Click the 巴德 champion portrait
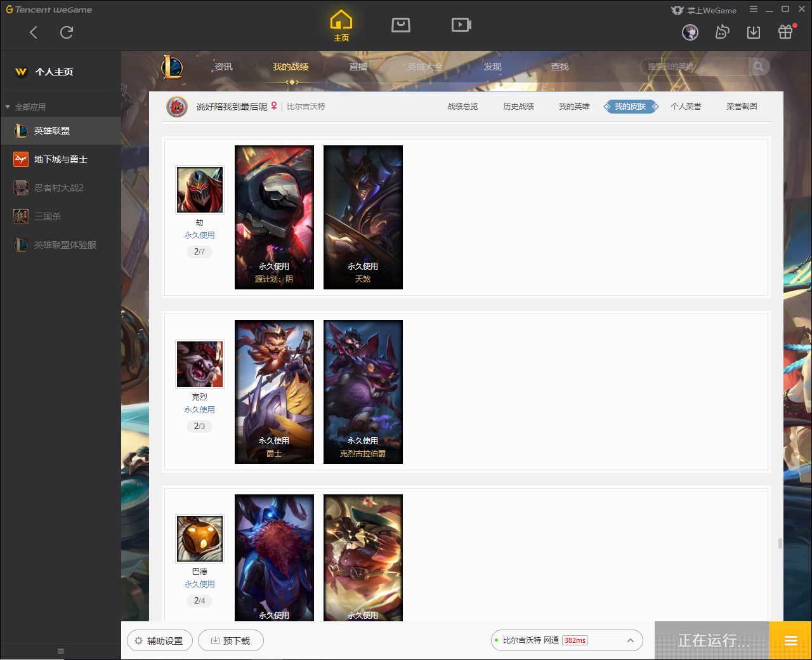Screen dimensions: 812x660 tap(200, 539)
